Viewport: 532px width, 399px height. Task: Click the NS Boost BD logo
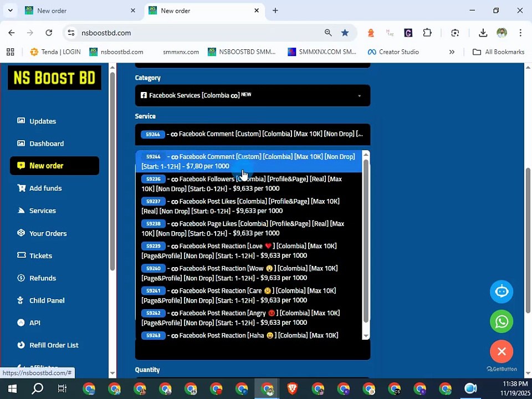[x=54, y=78]
